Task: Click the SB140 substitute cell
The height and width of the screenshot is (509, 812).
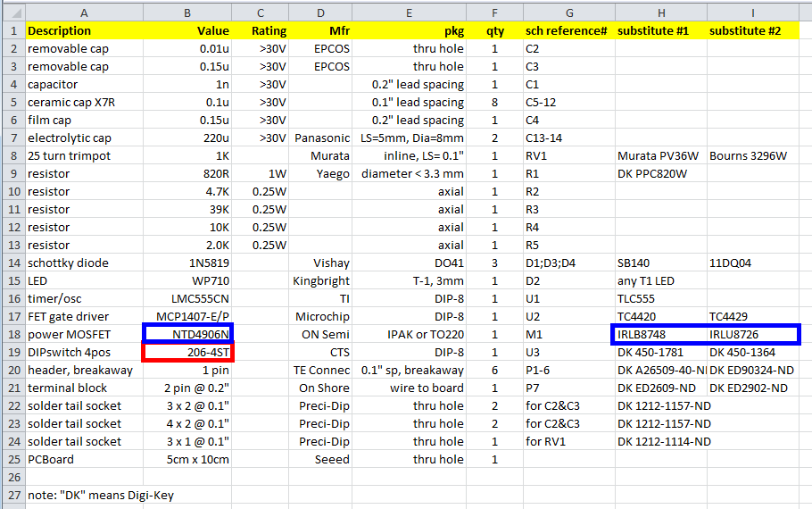Action: (x=661, y=263)
